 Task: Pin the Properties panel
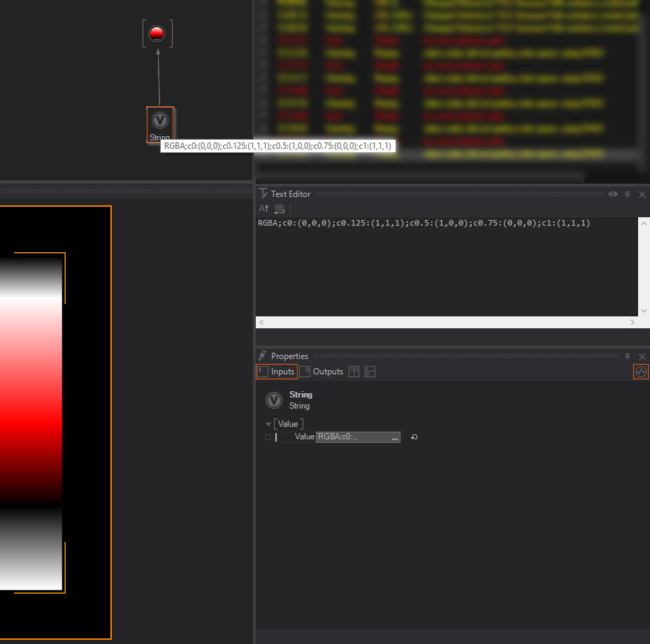(x=628, y=356)
